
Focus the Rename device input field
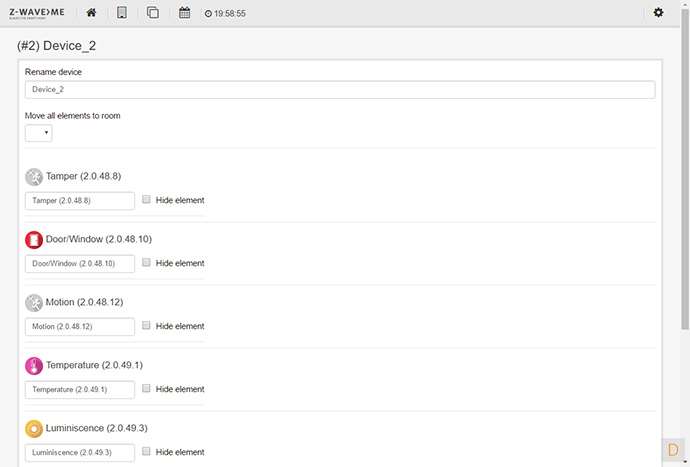(340, 89)
